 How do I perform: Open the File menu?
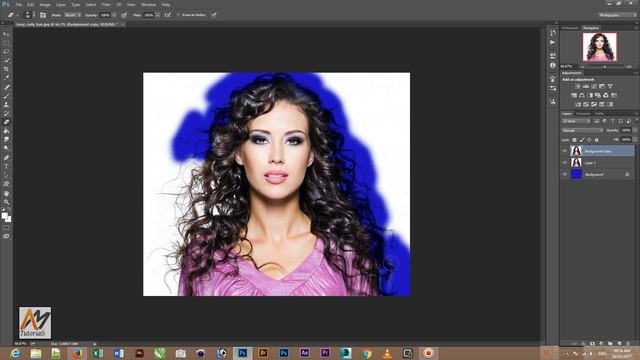[x=19, y=4]
